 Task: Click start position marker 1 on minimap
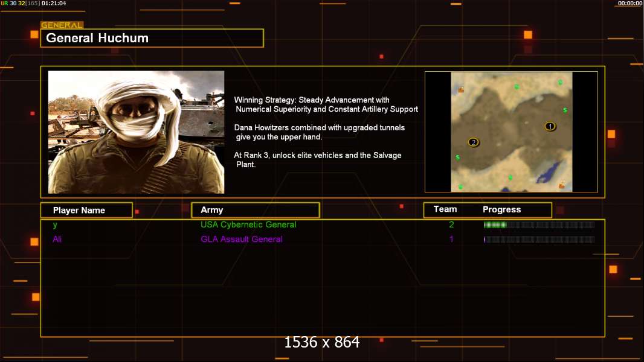pyautogui.click(x=550, y=126)
